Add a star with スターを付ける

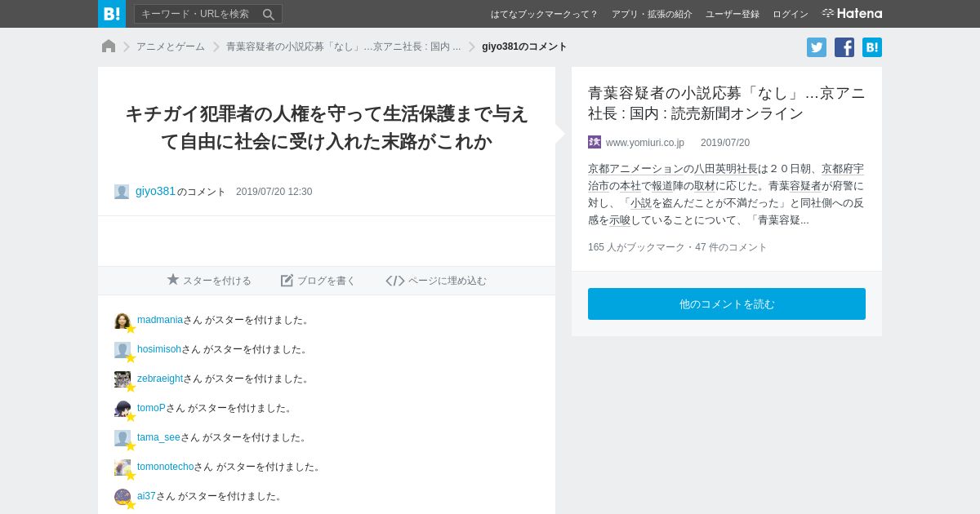click(x=209, y=280)
